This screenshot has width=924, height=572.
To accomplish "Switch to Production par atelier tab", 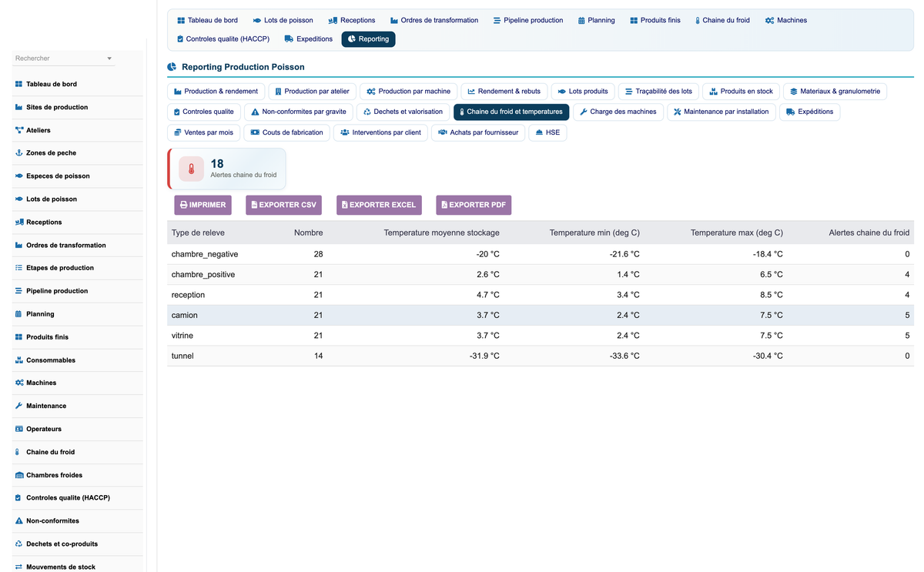I will (312, 91).
